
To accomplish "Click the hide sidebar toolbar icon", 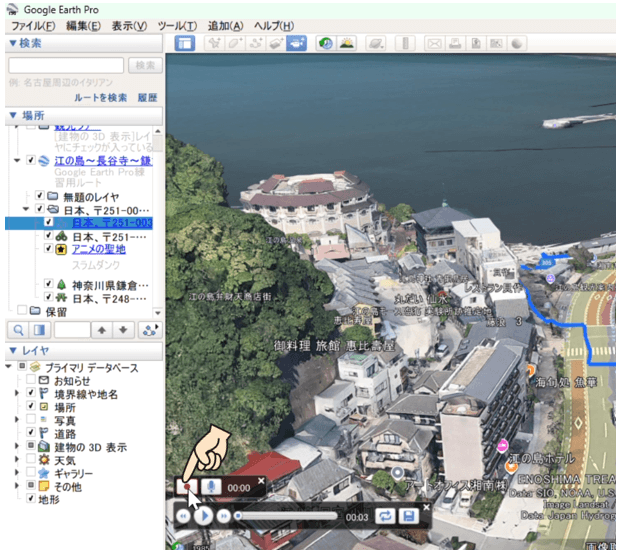I will (184, 44).
